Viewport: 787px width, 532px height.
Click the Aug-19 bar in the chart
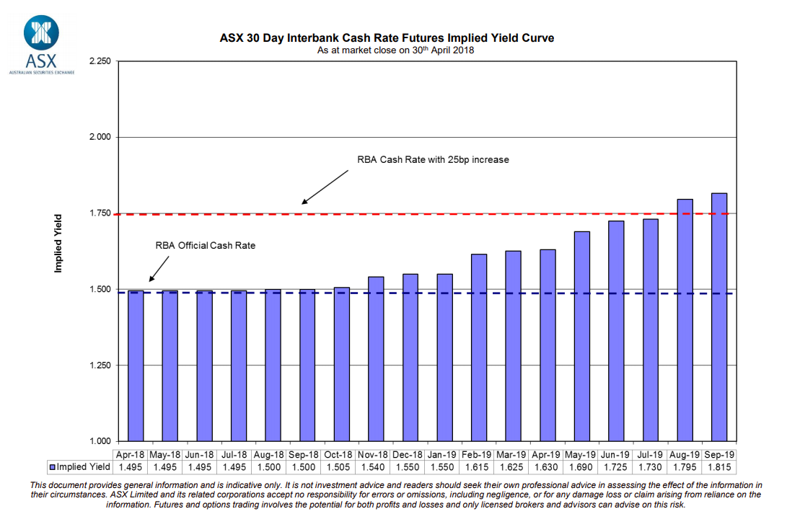click(685, 320)
